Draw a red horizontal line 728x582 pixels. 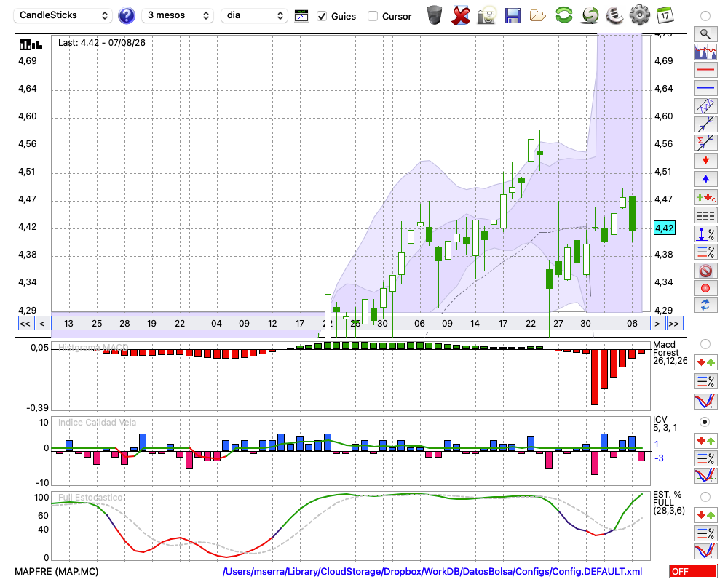(x=705, y=70)
